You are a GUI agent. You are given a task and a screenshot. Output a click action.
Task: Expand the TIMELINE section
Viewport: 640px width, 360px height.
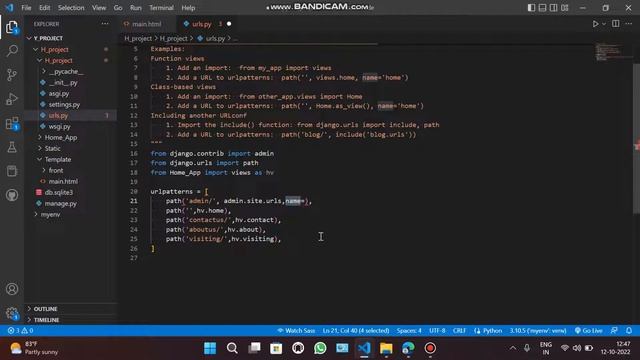pyautogui.click(x=46, y=320)
